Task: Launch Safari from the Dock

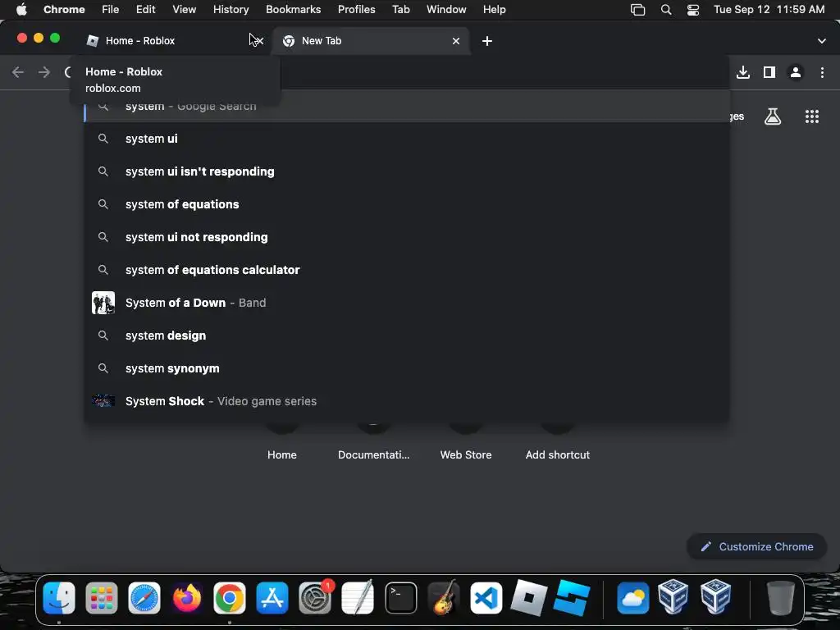Action: (x=144, y=597)
